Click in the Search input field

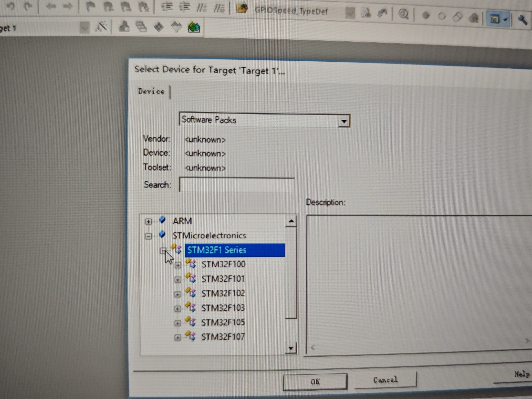point(236,185)
